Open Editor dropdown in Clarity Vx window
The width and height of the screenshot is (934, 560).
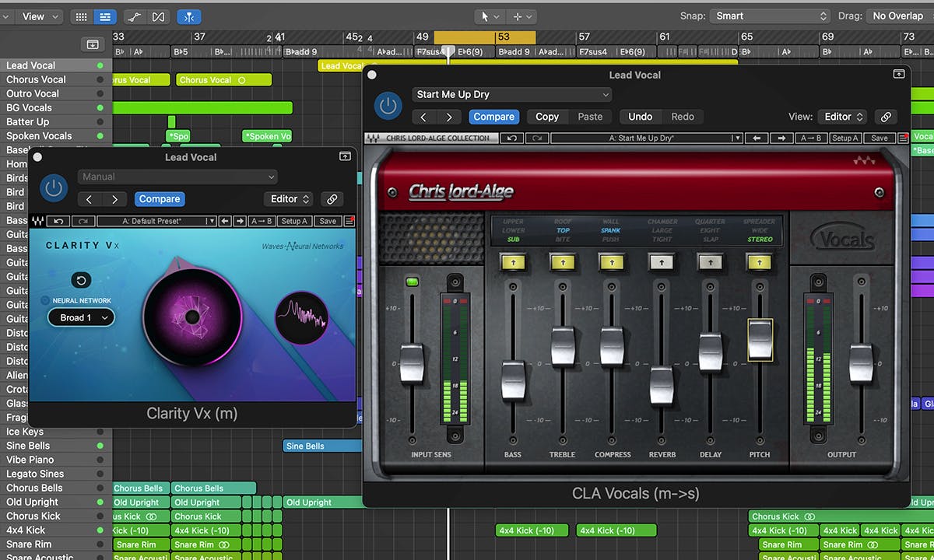pos(290,199)
